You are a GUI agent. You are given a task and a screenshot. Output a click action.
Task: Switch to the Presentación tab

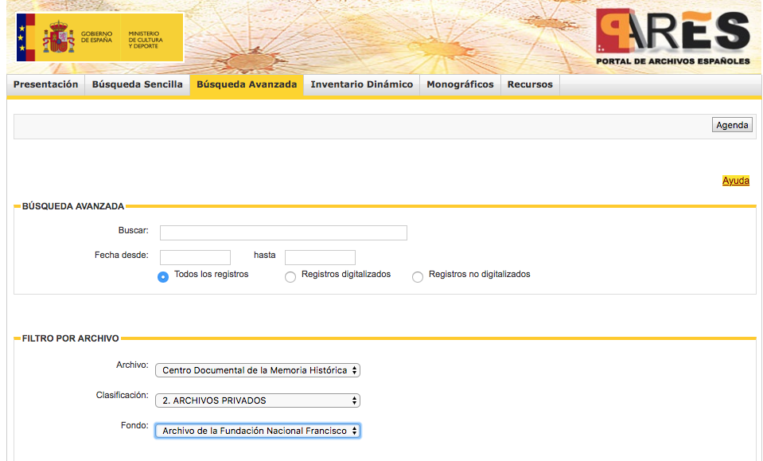46,85
